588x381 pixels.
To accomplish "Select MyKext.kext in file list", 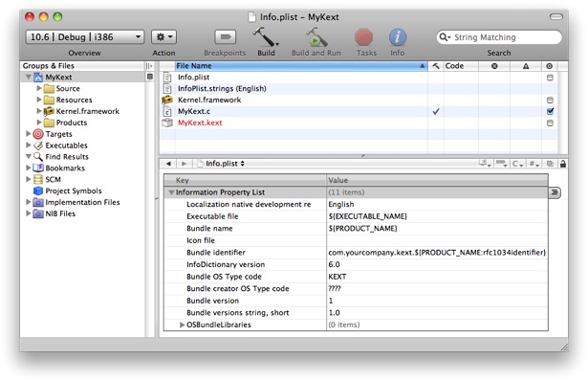I will pos(200,123).
